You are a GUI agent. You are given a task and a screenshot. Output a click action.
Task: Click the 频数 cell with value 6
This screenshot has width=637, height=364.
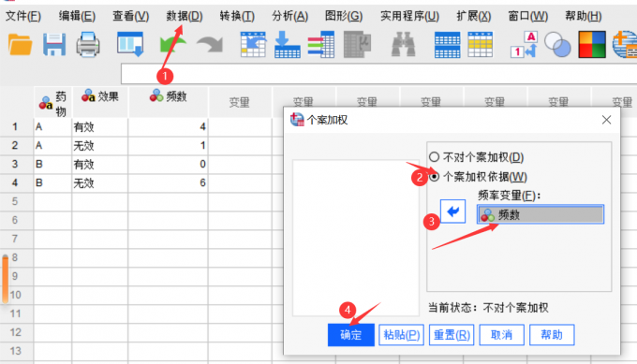[x=169, y=183]
